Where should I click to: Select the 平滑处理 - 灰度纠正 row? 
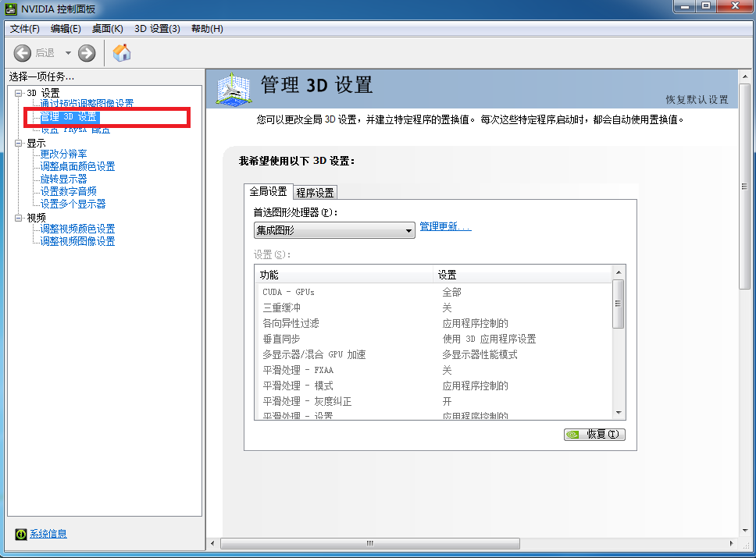coord(433,401)
